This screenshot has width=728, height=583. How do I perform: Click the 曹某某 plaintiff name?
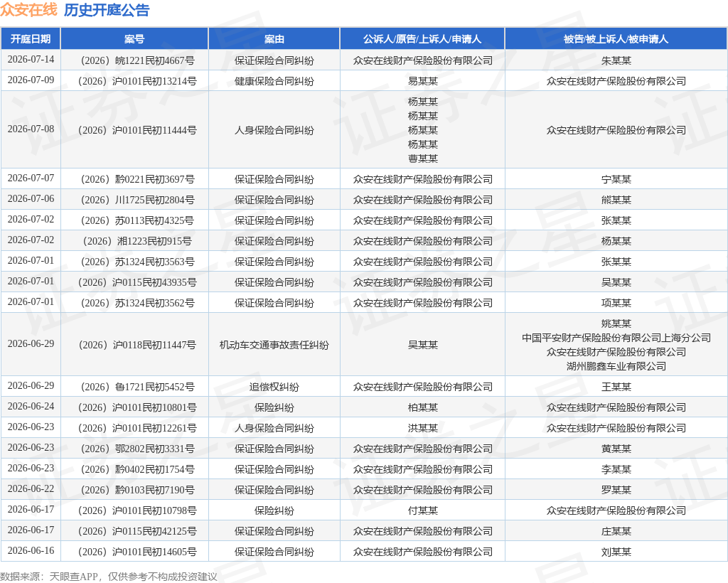pyautogui.click(x=422, y=159)
